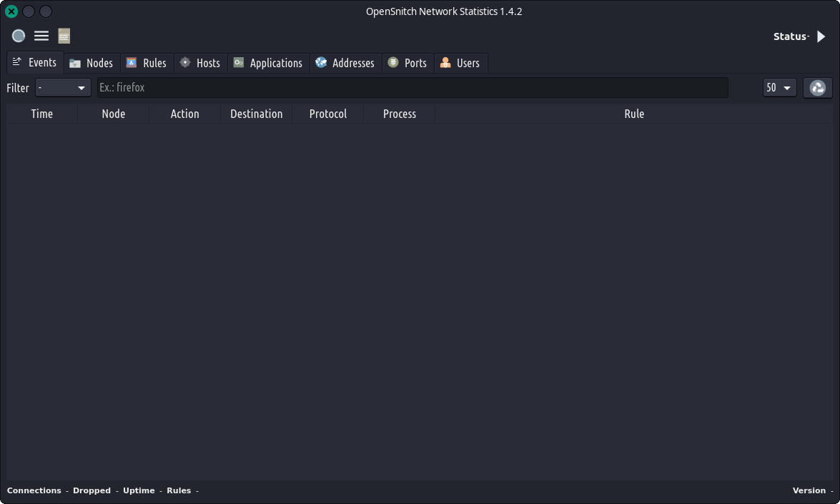Open the 50 rows limit dropdown
Screen dimensions: 840x504
coord(779,88)
